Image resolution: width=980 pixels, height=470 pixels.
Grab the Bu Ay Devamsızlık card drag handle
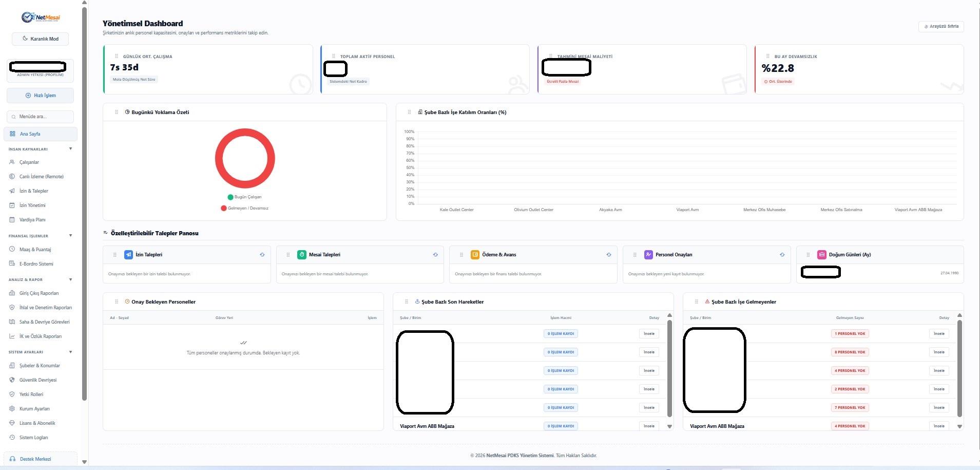pyautogui.click(x=768, y=57)
